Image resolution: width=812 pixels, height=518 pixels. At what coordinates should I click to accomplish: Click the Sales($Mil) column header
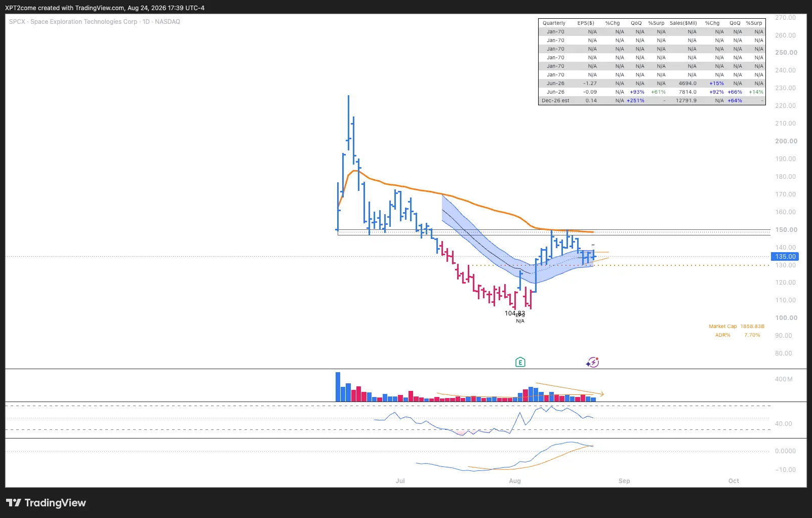[683, 23]
